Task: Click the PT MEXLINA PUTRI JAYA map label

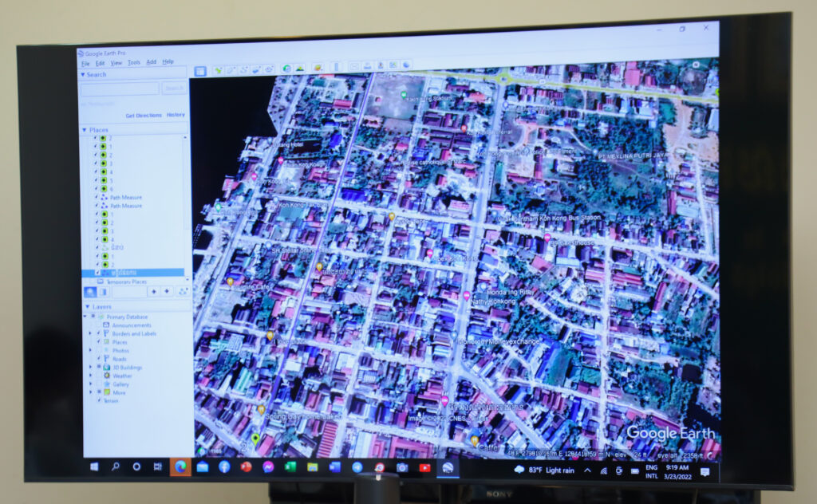Action: (633, 156)
